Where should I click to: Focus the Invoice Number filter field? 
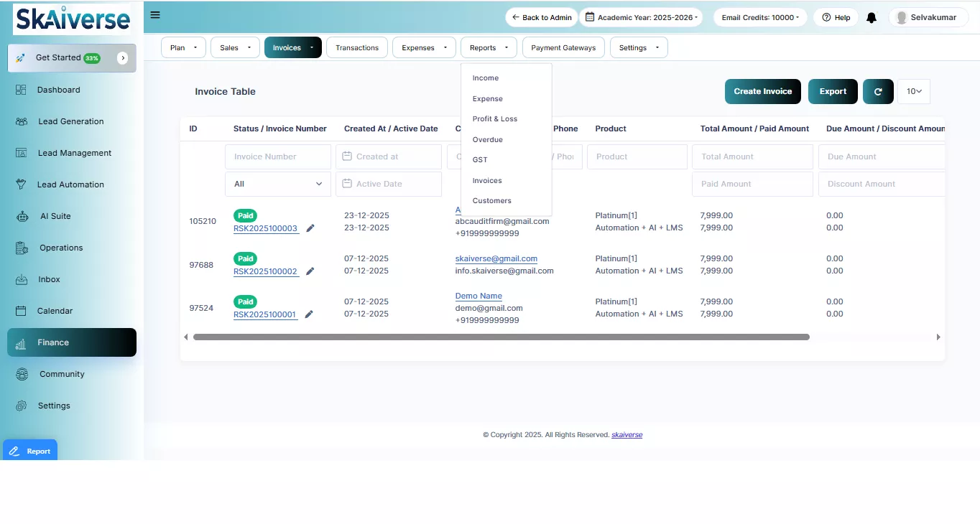tap(277, 156)
